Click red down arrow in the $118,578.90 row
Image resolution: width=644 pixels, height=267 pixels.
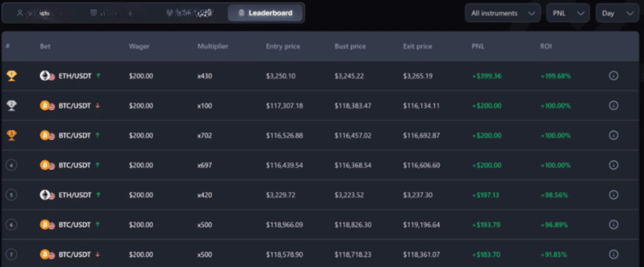[x=98, y=254]
